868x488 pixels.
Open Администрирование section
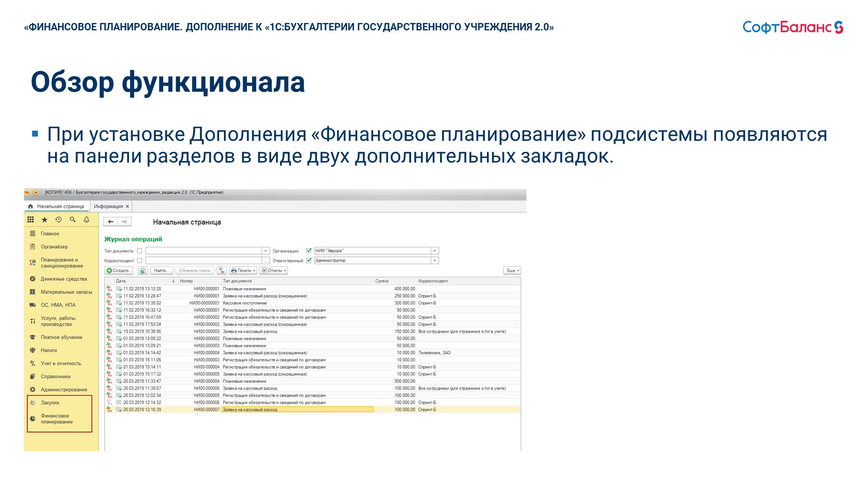(x=64, y=390)
